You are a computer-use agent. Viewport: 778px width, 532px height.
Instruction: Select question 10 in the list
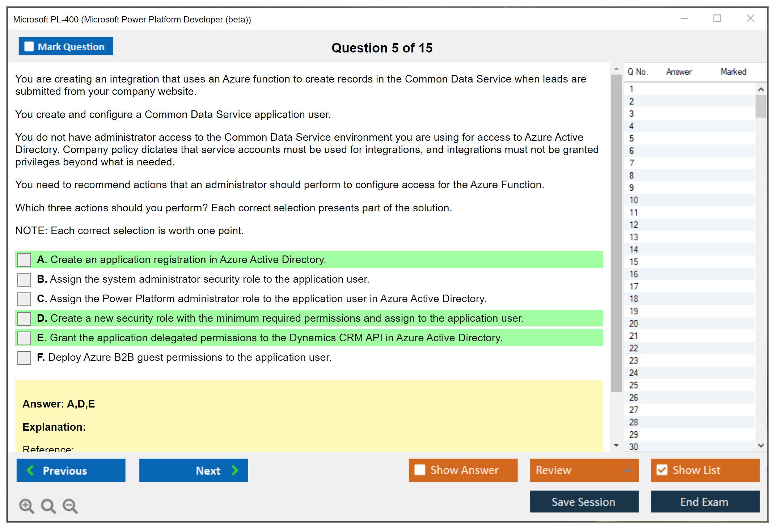(x=634, y=200)
